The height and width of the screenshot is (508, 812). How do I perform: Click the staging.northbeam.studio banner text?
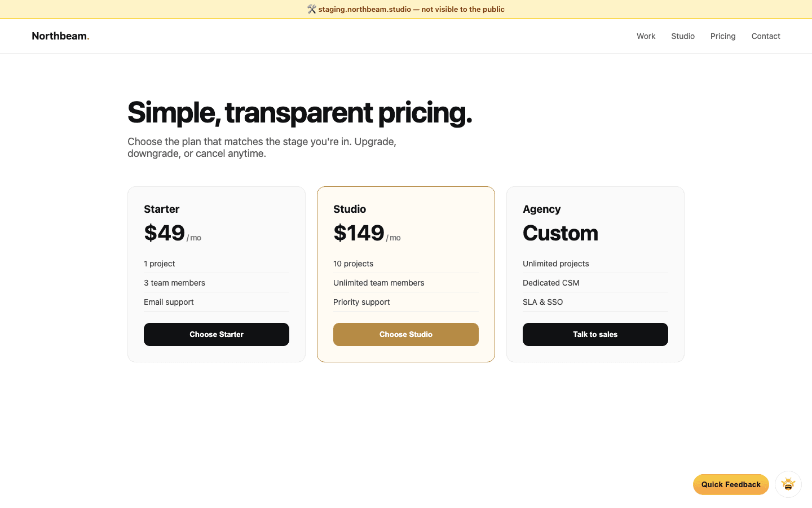coord(412,9)
